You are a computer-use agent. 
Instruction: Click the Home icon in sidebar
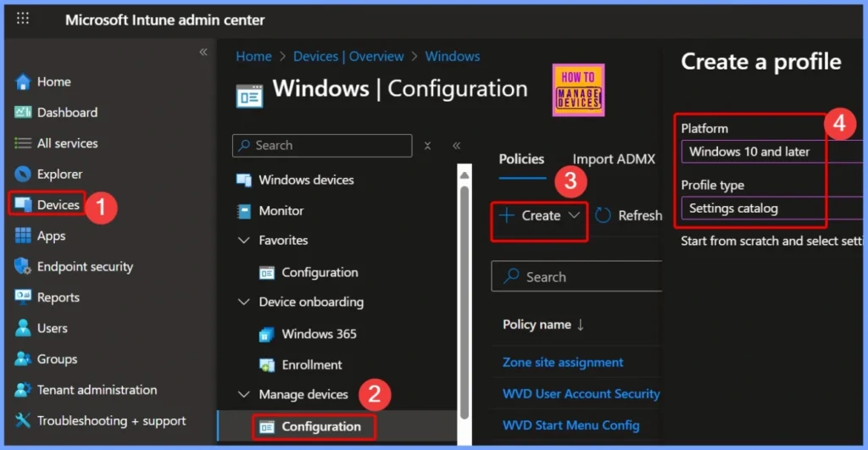(23, 81)
